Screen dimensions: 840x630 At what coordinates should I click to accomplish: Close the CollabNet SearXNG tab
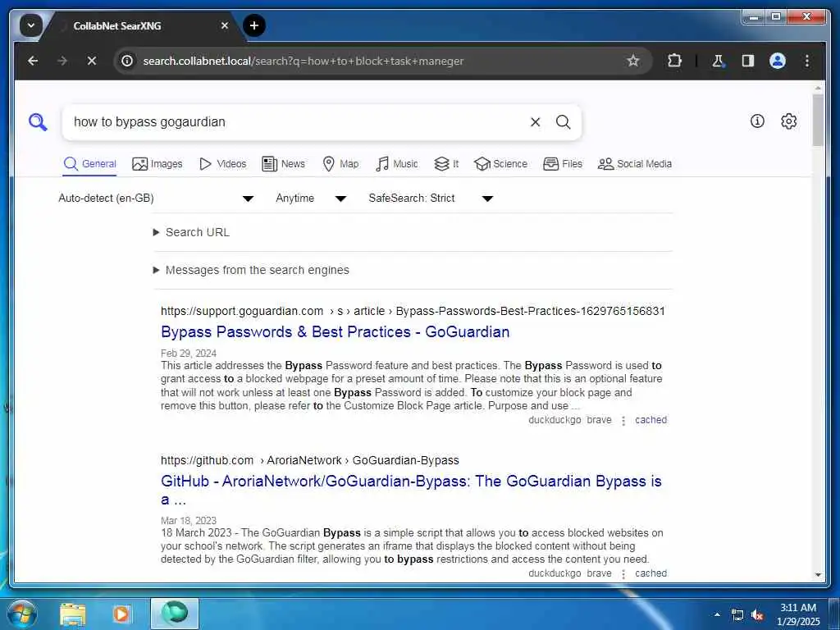[x=225, y=25]
